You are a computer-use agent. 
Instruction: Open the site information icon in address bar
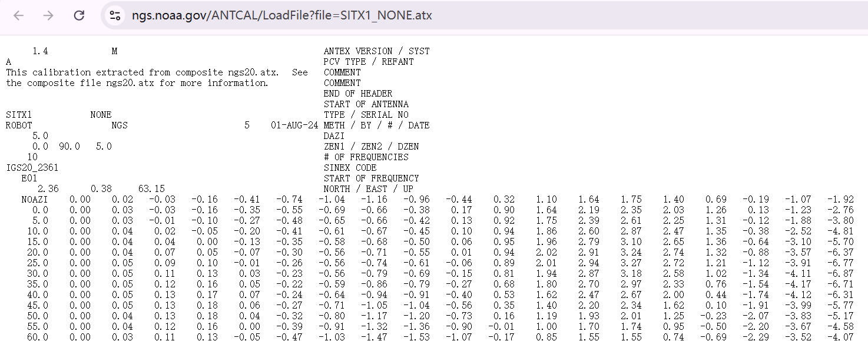[x=115, y=16]
